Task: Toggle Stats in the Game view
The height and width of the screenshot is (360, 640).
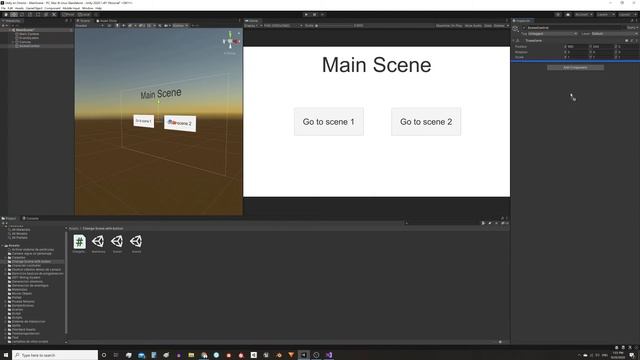Action: tap(488, 26)
